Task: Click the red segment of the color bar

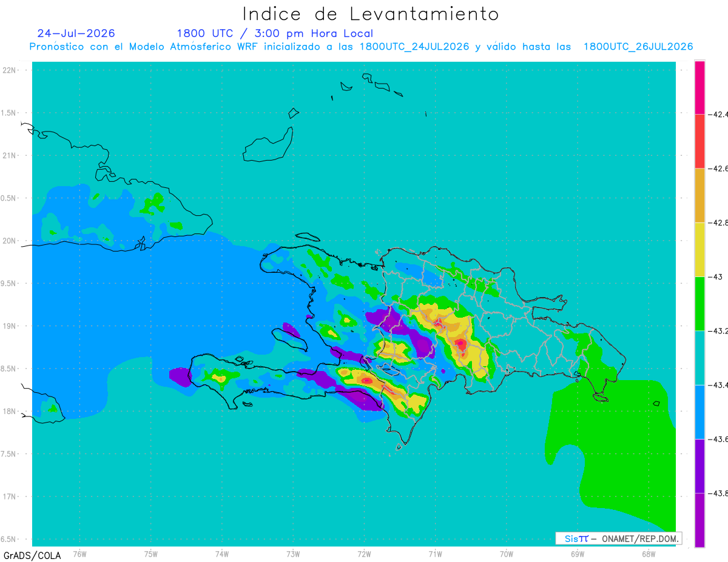Action: [x=699, y=141]
